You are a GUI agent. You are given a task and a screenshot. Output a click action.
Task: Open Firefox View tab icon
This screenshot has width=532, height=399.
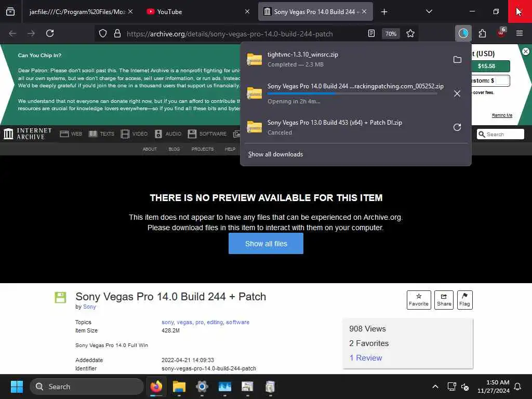tap(10, 11)
